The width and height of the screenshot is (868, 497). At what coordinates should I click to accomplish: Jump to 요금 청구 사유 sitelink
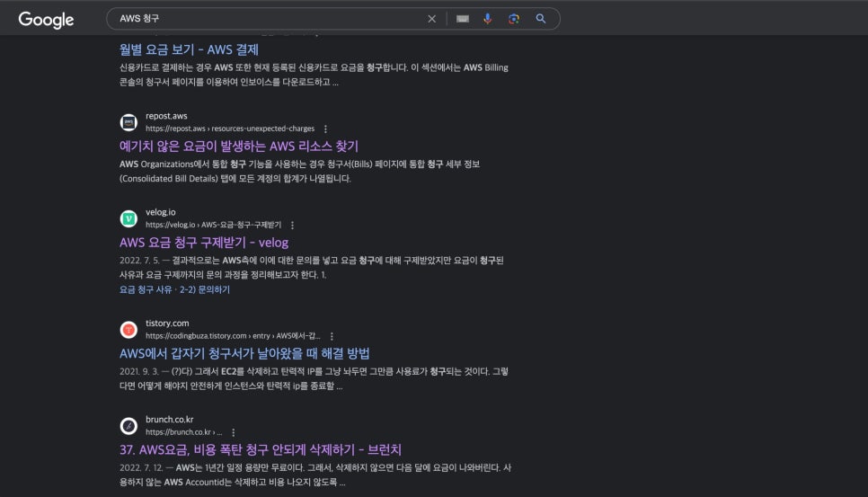[146, 289]
